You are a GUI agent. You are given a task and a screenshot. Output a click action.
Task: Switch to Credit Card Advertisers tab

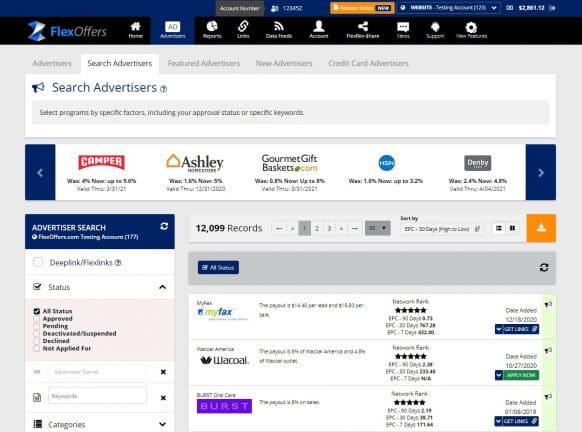368,63
